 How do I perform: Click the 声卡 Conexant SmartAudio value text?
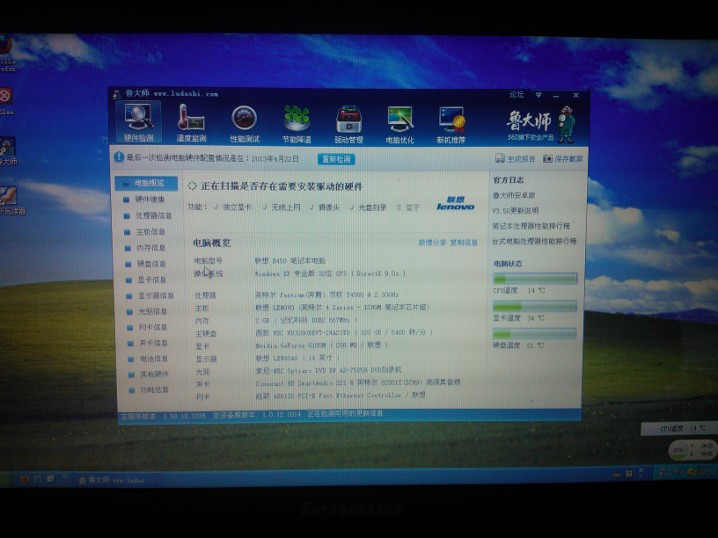[358, 382]
